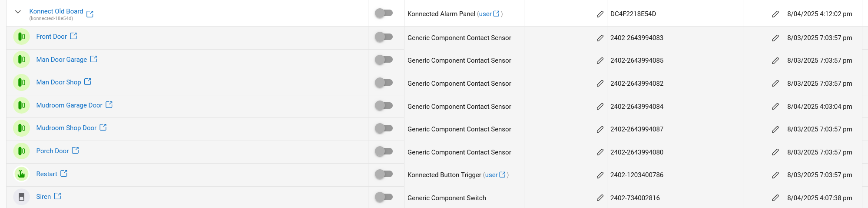Image resolution: width=868 pixels, height=208 pixels.
Task: Open the Man Door Shop device link
Action: coord(59,82)
